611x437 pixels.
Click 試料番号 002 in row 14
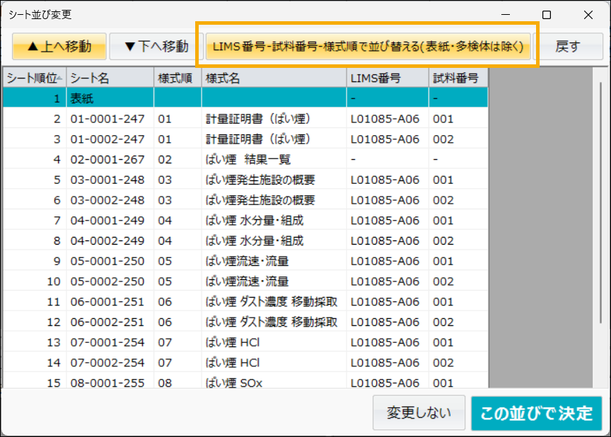coord(443,363)
